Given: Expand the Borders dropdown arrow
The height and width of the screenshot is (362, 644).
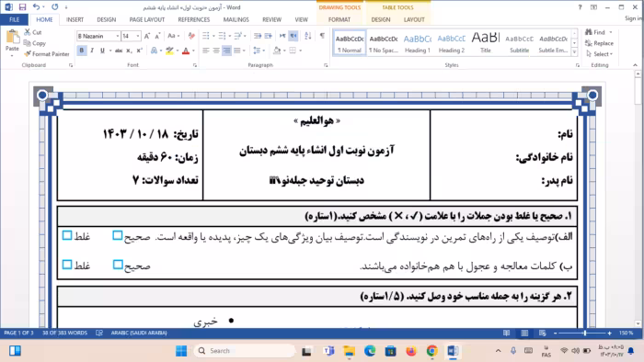Looking at the screenshot, I should (301, 51).
